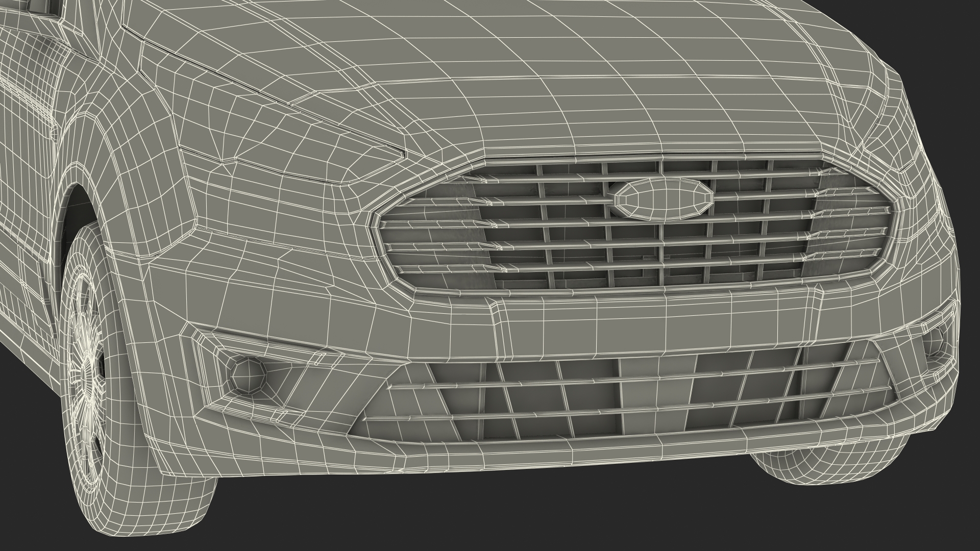Click the oval emblem on the grille
This screenshot has width=980, height=551.
tap(663, 200)
